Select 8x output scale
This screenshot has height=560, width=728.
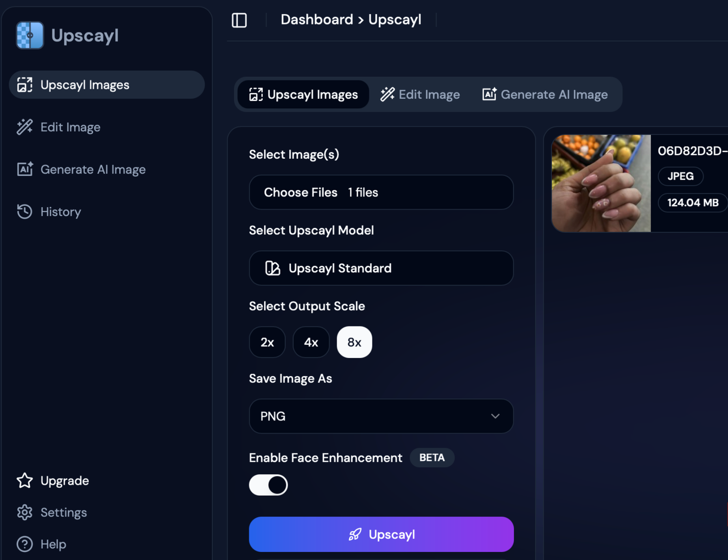(x=354, y=342)
